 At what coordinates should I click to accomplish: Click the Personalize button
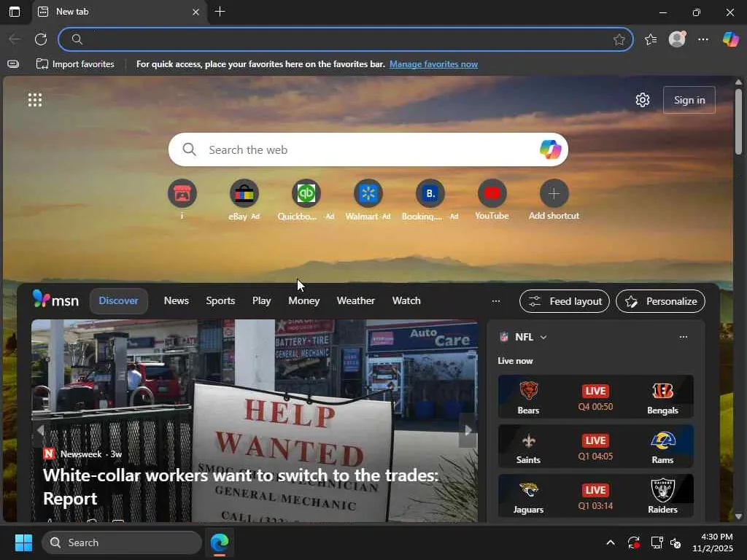tap(660, 301)
